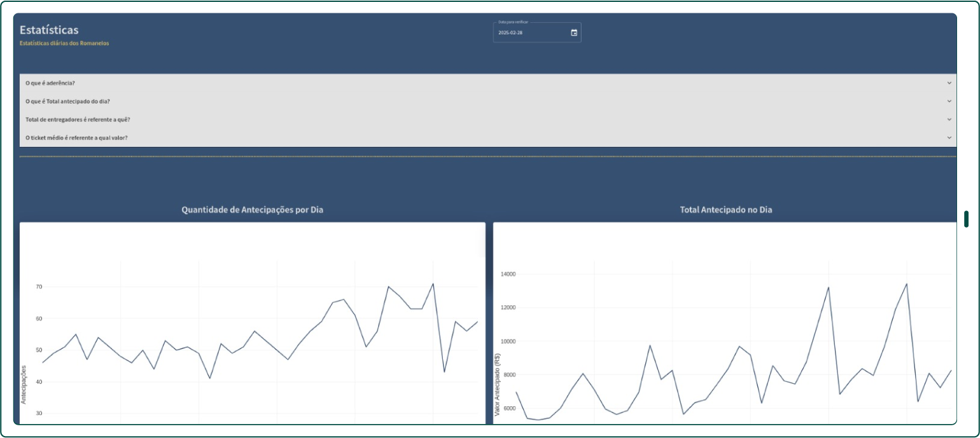Click the date input showing 2025-02-28
The height and width of the screenshot is (438, 980).
click(x=528, y=32)
